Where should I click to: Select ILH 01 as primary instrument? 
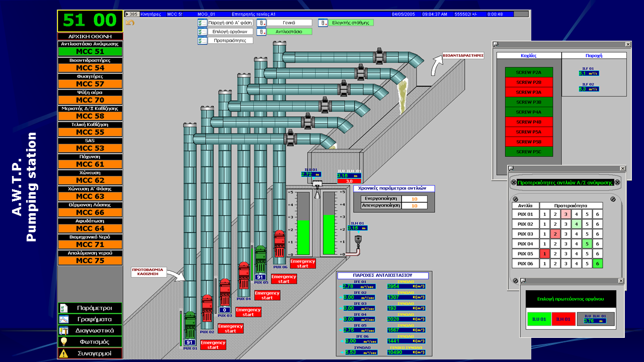tap(563, 319)
